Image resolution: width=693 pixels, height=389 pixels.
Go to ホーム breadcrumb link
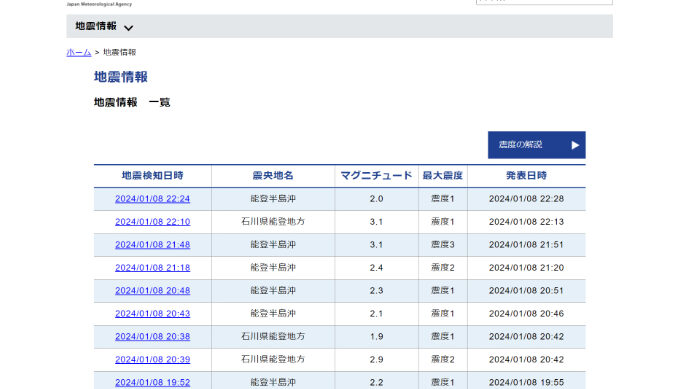(x=79, y=52)
